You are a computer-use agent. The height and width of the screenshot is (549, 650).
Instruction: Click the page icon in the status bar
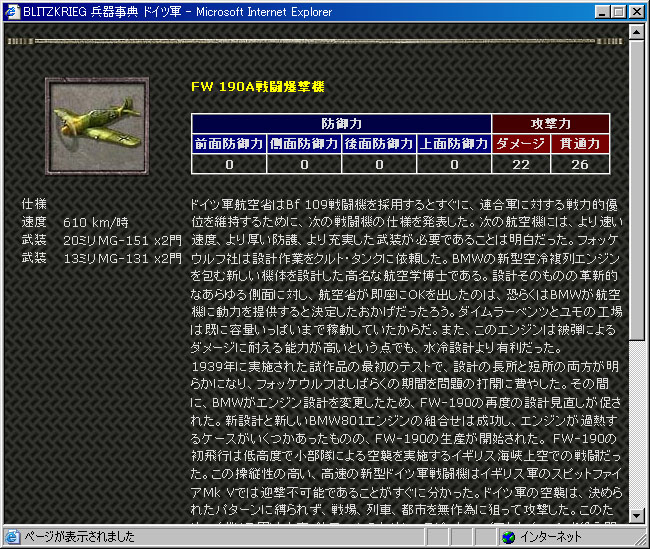13,537
